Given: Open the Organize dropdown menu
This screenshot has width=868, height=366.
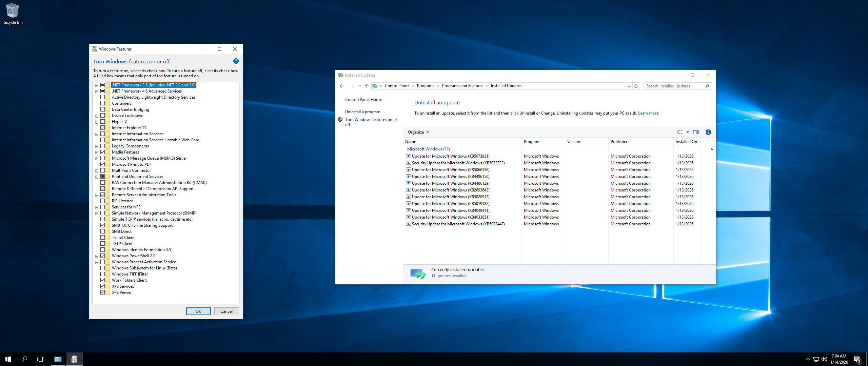Looking at the screenshot, I should pyautogui.click(x=418, y=132).
